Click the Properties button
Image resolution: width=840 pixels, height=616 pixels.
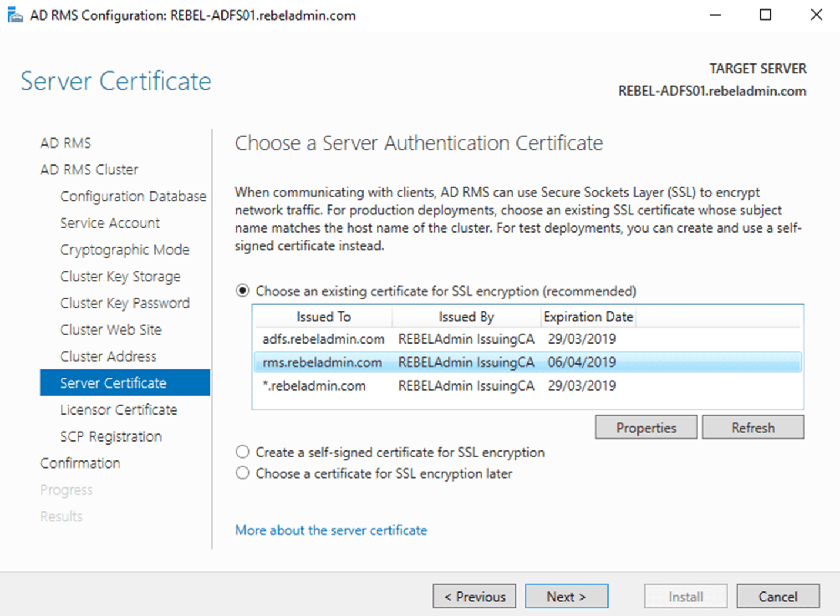646,427
